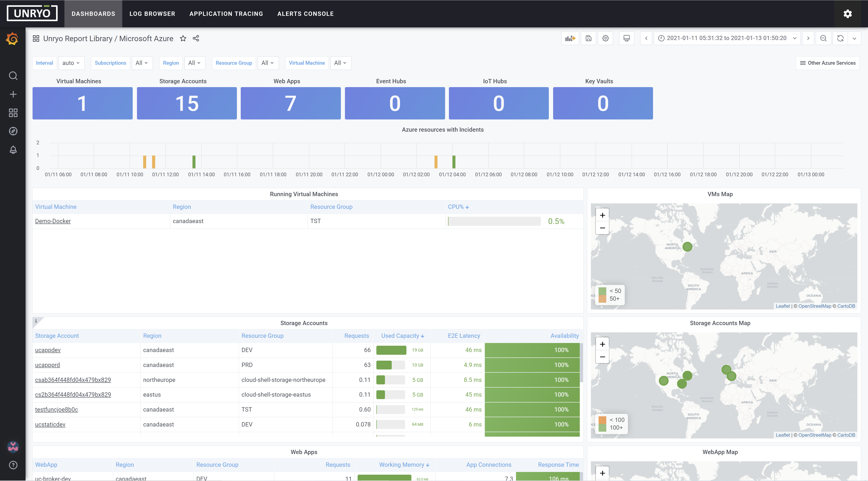Click the ucappprd used capacity bar
Image resolution: width=868 pixels, height=481 pixels.
pos(391,365)
